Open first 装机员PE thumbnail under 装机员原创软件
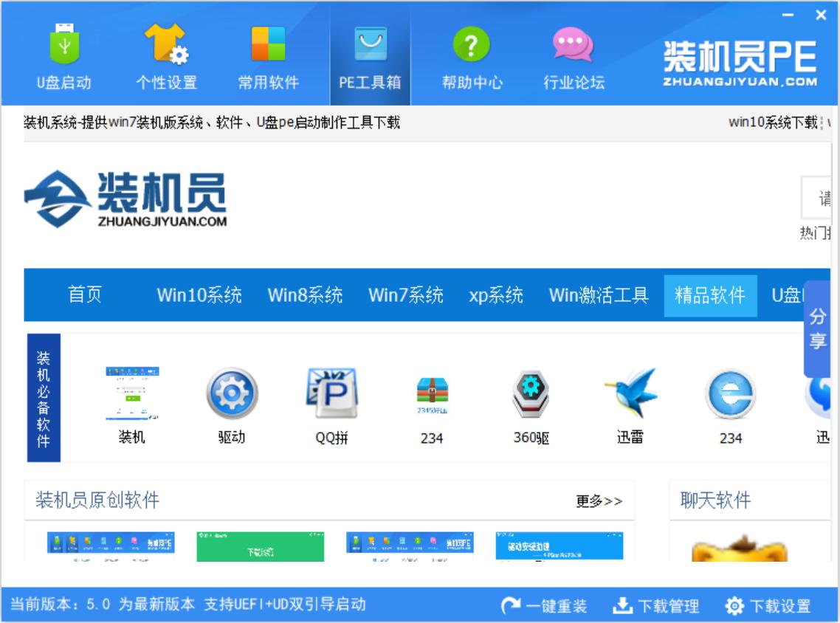This screenshot has width=840, height=623. click(111, 546)
